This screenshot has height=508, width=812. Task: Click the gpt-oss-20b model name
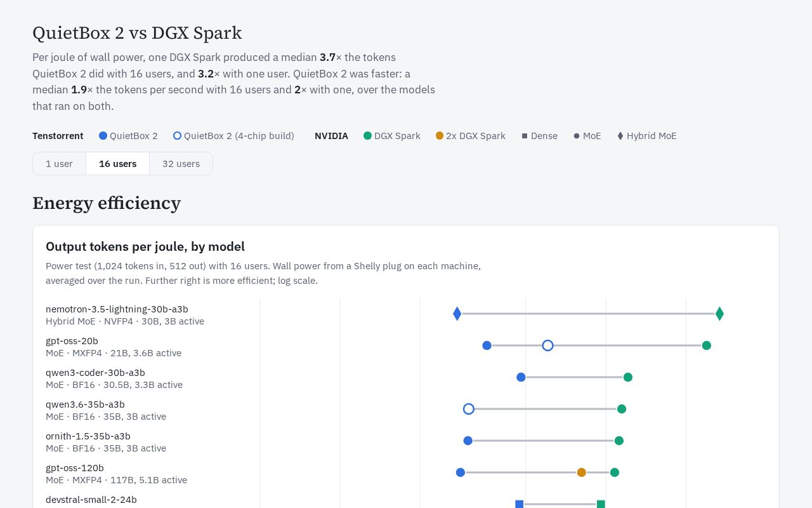tap(72, 341)
